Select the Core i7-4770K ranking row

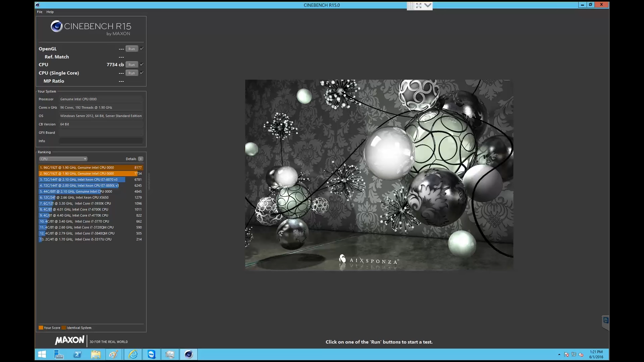point(91,216)
